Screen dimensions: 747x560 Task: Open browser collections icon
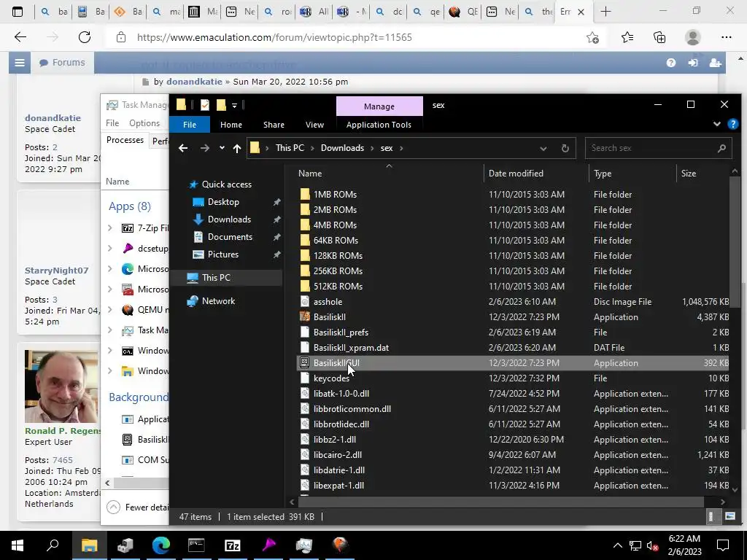tap(659, 37)
